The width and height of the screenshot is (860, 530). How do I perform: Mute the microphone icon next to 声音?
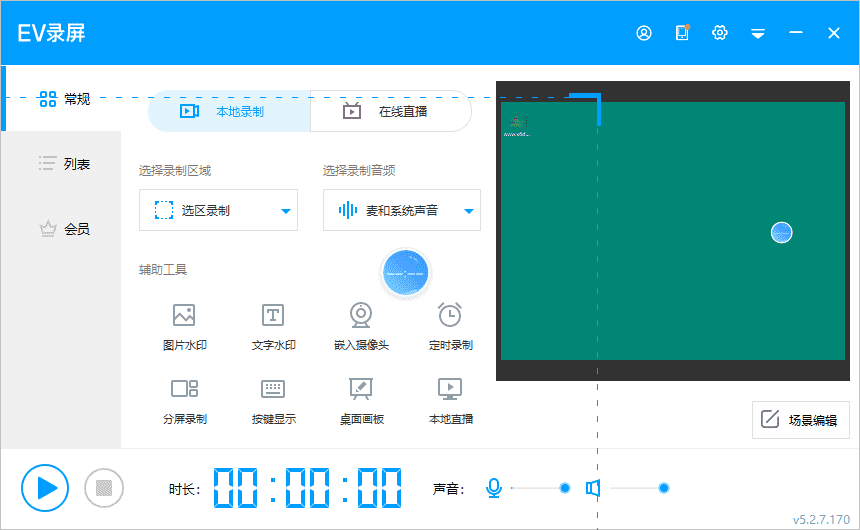coord(493,488)
